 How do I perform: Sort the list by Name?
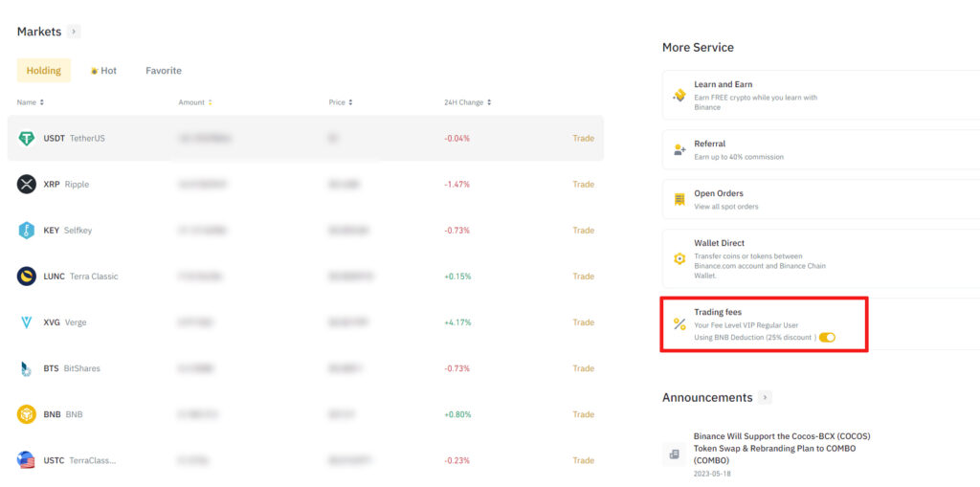[x=30, y=102]
